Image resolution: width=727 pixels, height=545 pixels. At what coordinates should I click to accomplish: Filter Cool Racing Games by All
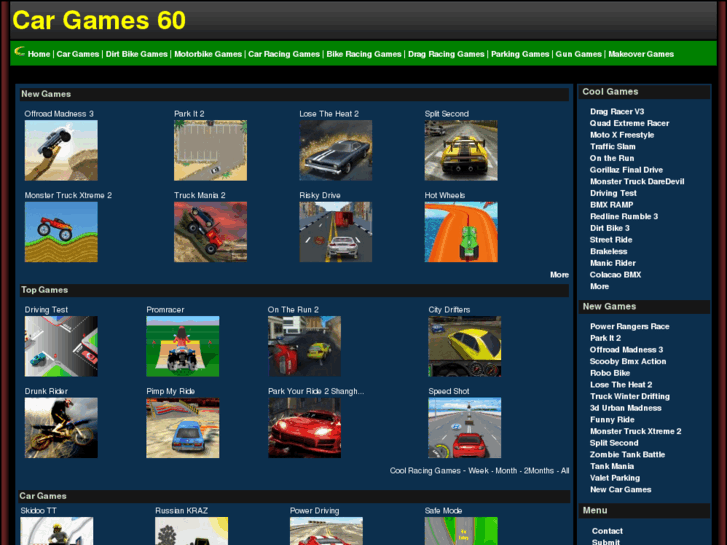pyautogui.click(x=565, y=471)
